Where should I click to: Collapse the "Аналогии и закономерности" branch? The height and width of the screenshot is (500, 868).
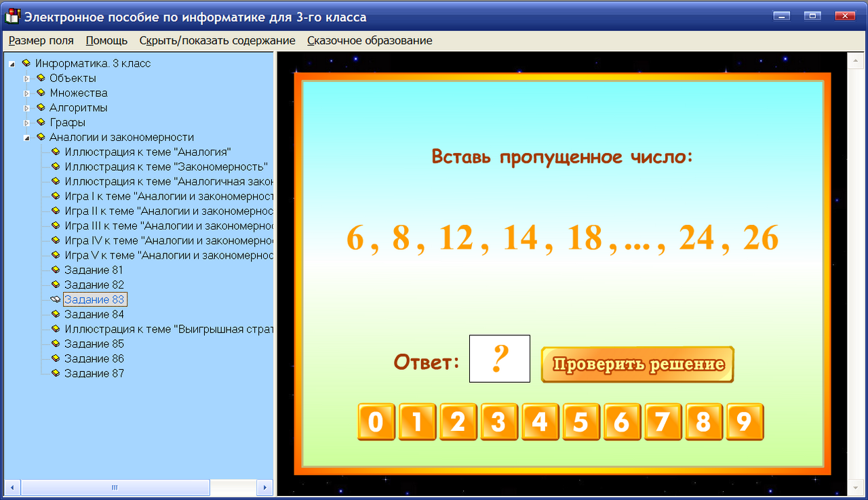point(27,137)
